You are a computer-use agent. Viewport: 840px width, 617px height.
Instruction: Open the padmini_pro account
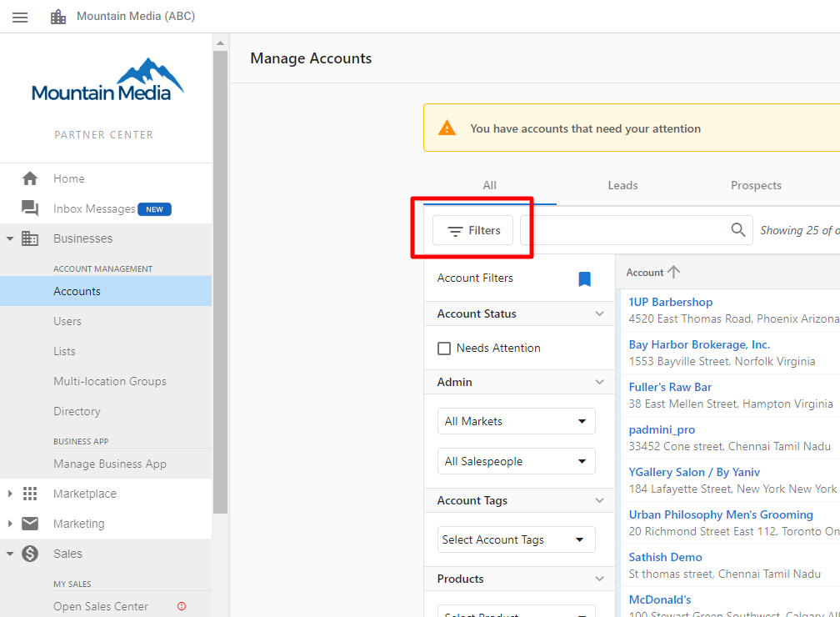click(662, 429)
